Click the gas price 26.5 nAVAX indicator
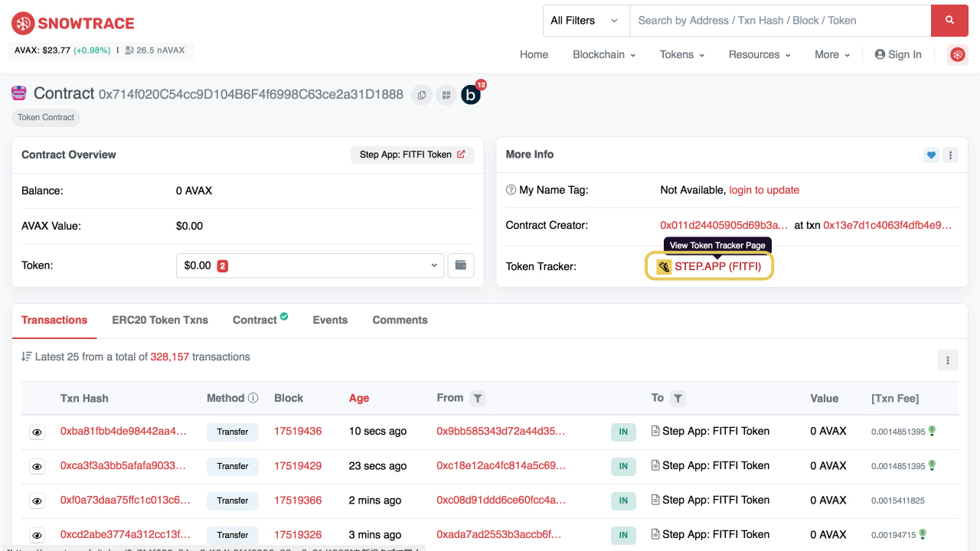The height and width of the screenshot is (551, 980). pyautogui.click(x=155, y=51)
